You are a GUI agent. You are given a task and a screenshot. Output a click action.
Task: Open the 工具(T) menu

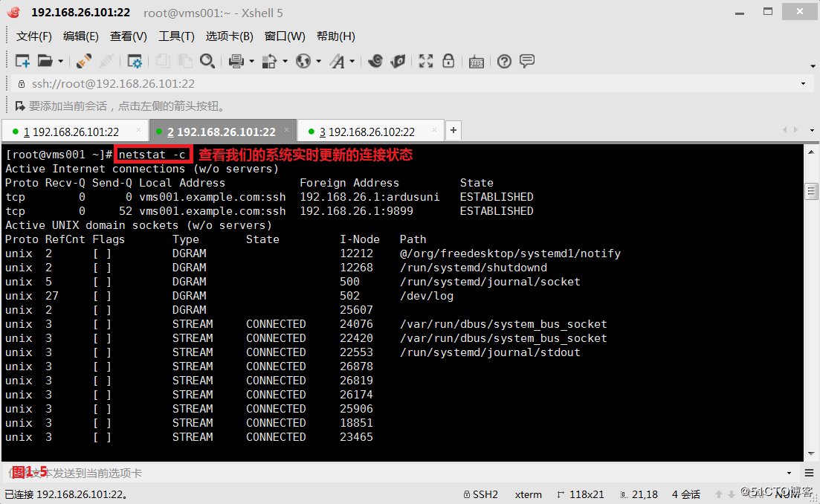pyautogui.click(x=176, y=36)
